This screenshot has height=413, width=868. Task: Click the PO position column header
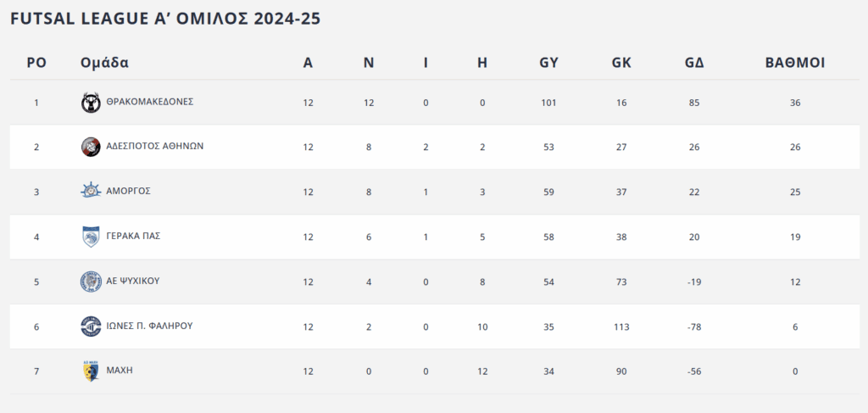(36, 63)
